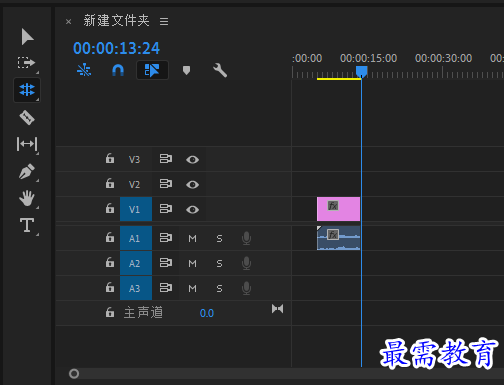Toggle Linked Selection button
Viewport: 504px width, 385px height.
click(x=152, y=70)
